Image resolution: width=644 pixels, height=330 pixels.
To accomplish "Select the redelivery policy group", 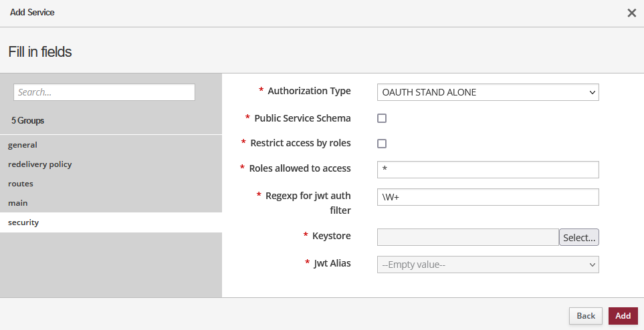I will tap(40, 164).
